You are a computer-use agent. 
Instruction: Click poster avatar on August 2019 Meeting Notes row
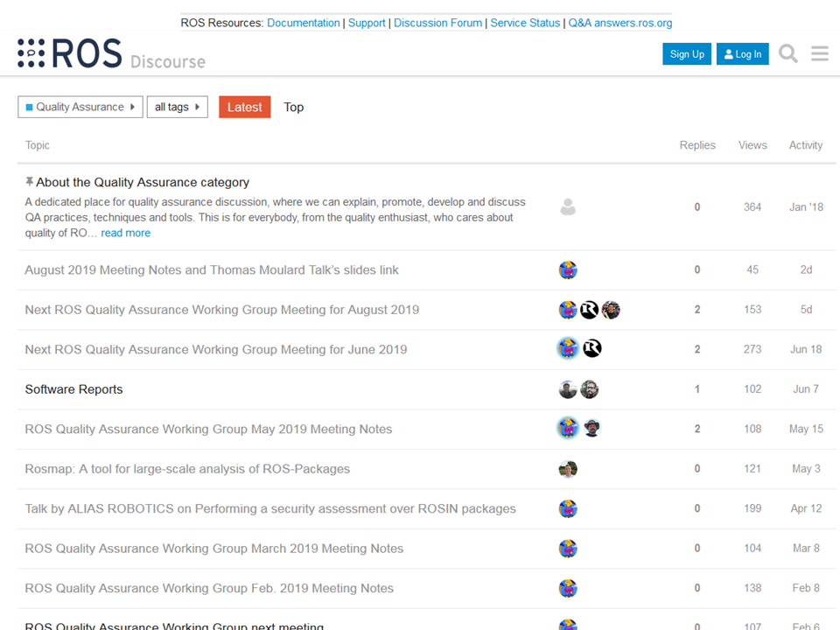point(568,270)
